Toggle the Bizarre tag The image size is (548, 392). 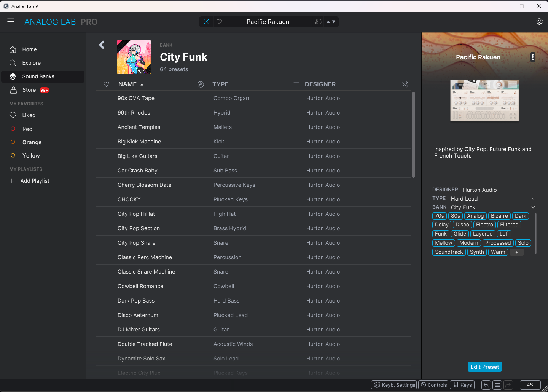coord(499,216)
